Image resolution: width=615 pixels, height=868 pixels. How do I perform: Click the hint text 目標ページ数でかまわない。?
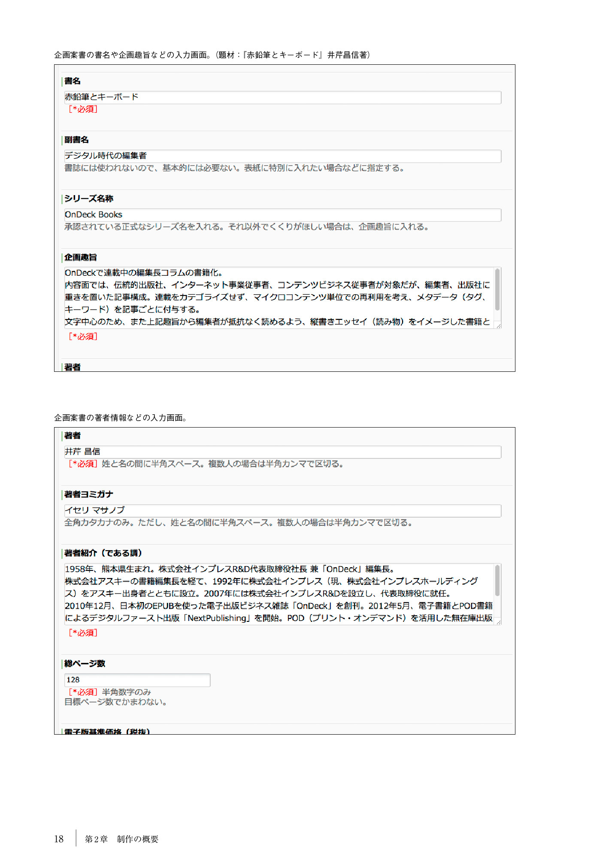[x=115, y=702]
